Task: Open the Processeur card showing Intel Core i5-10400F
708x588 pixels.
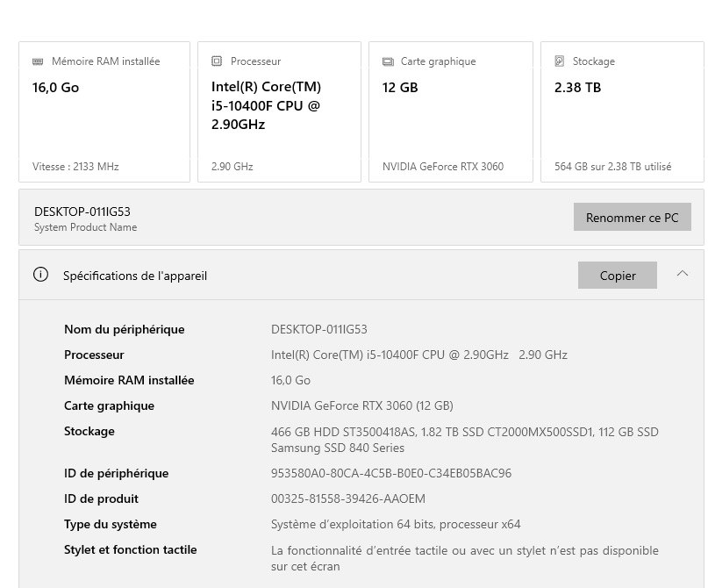Action: click(279, 111)
